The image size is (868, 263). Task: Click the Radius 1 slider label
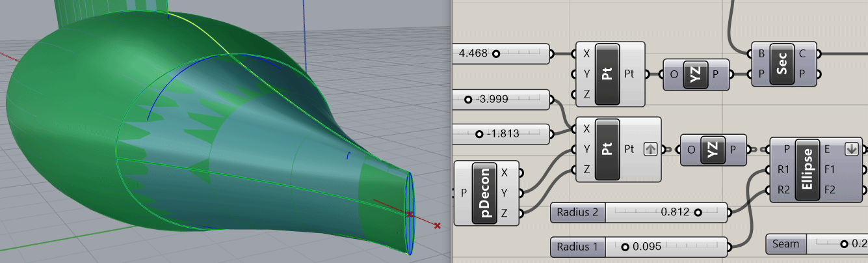(x=577, y=247)
